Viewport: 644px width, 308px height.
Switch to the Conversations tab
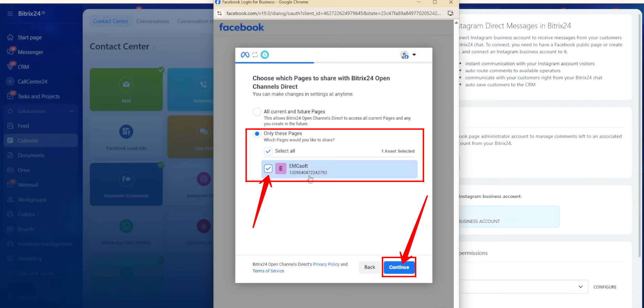click(153, 21)
